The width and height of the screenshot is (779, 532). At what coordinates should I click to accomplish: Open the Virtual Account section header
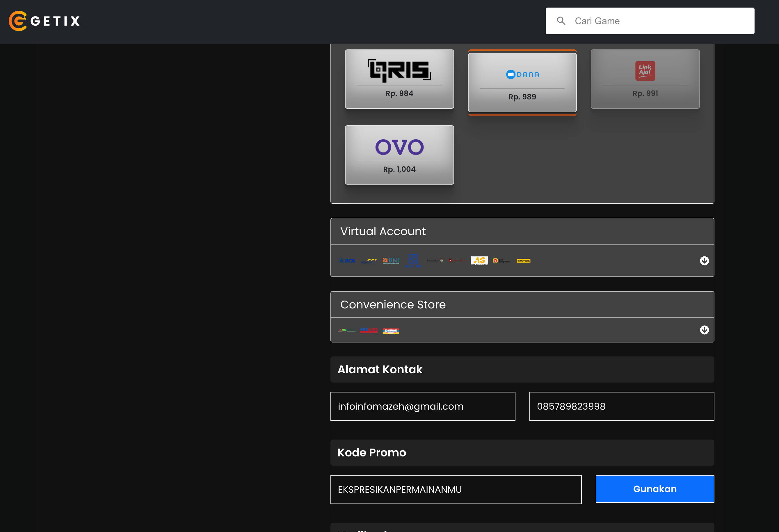click(522, 231)
